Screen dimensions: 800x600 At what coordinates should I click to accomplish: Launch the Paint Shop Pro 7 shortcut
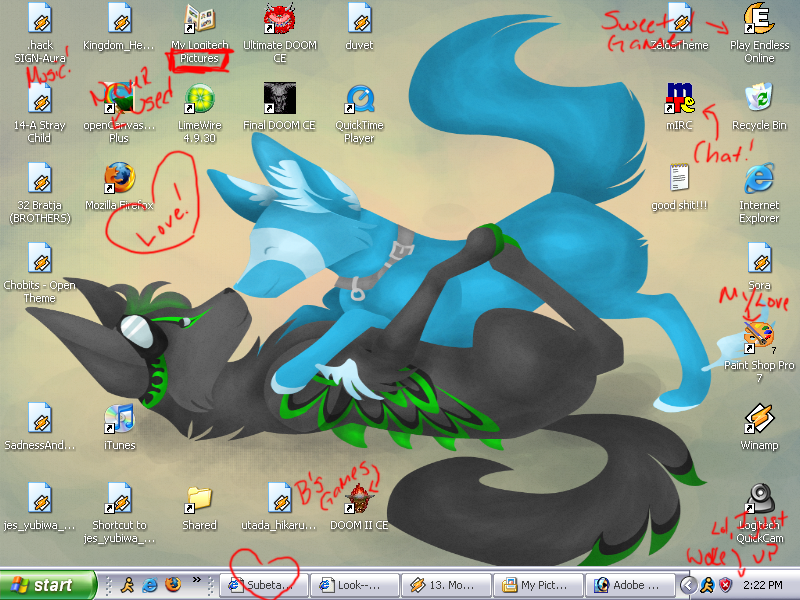pyautogui.click(x=759, y=338)
